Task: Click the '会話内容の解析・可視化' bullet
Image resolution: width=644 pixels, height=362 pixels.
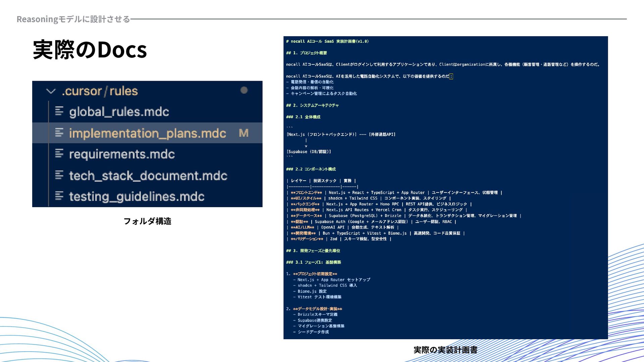Action: point(310,88)
